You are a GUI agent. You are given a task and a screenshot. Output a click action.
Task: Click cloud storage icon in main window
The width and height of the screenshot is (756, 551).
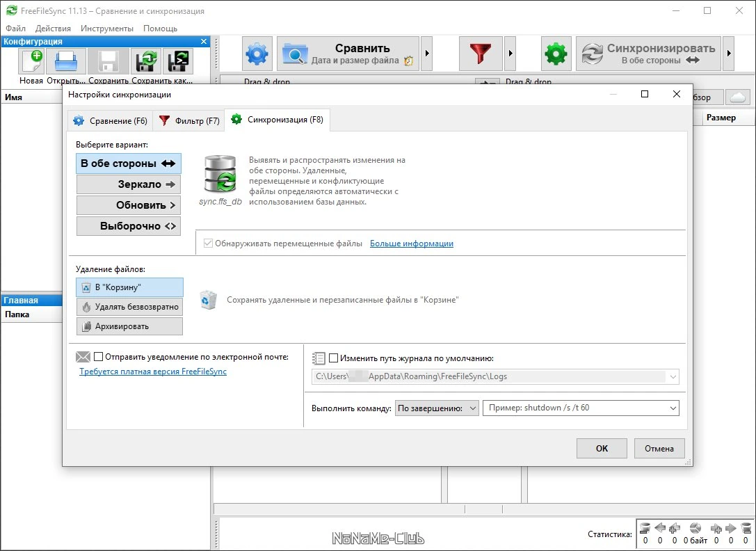pyautogui.click(x=738, y=97)
